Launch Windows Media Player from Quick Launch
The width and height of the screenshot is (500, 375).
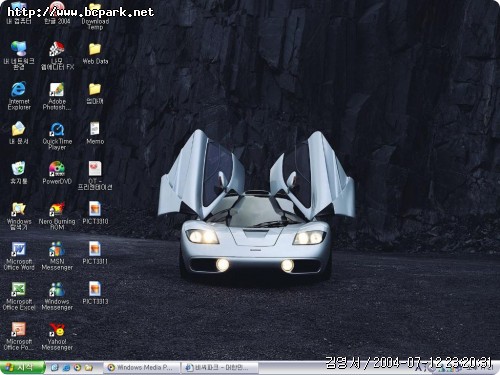77,368
